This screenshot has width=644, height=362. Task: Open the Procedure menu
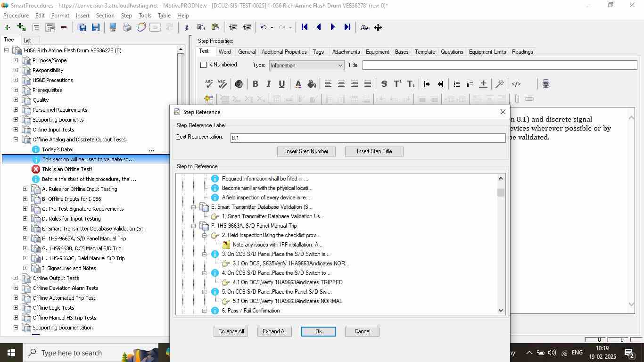[16, 16]
